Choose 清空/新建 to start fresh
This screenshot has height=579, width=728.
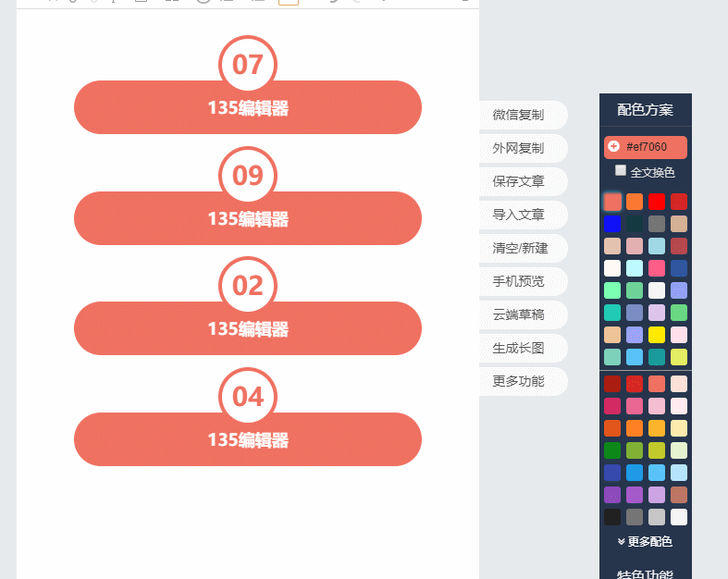pyautogui.click(x=521, y=248)
